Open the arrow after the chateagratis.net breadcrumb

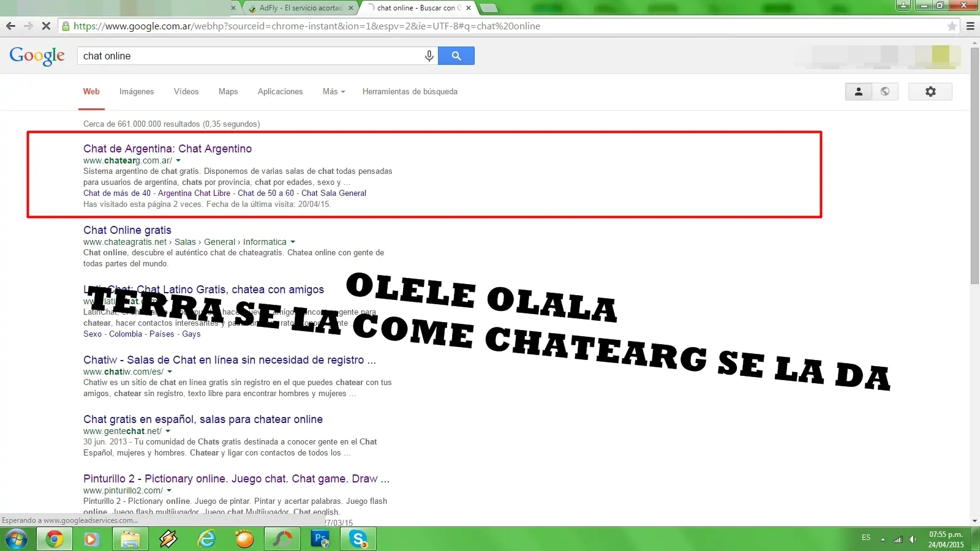click(x=293, y=242)
